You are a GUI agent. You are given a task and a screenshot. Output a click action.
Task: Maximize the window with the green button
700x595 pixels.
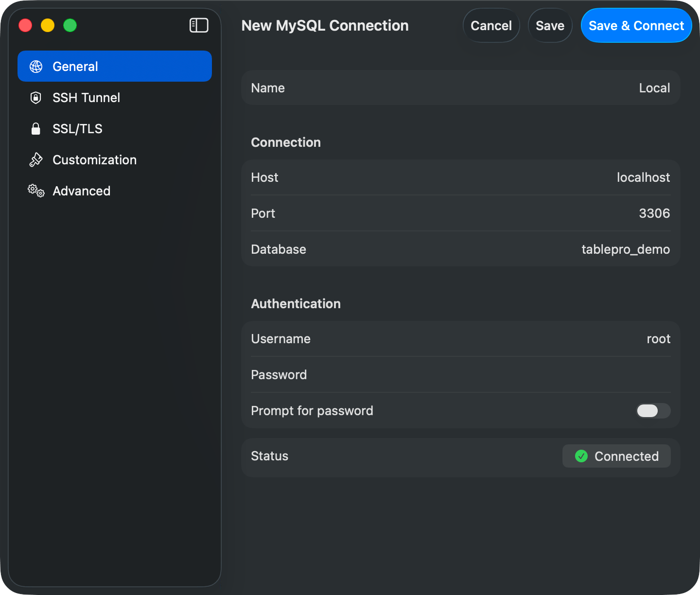click(70, 25)
